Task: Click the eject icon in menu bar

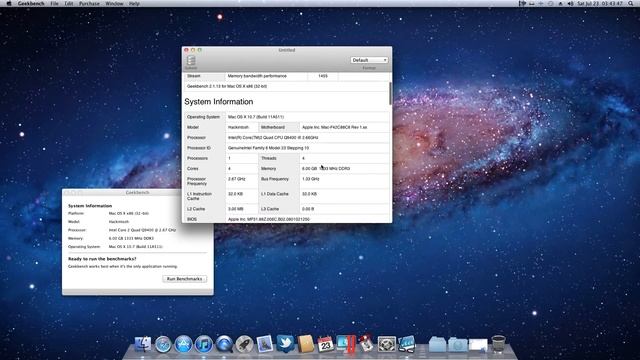Action: pos(561,4)
